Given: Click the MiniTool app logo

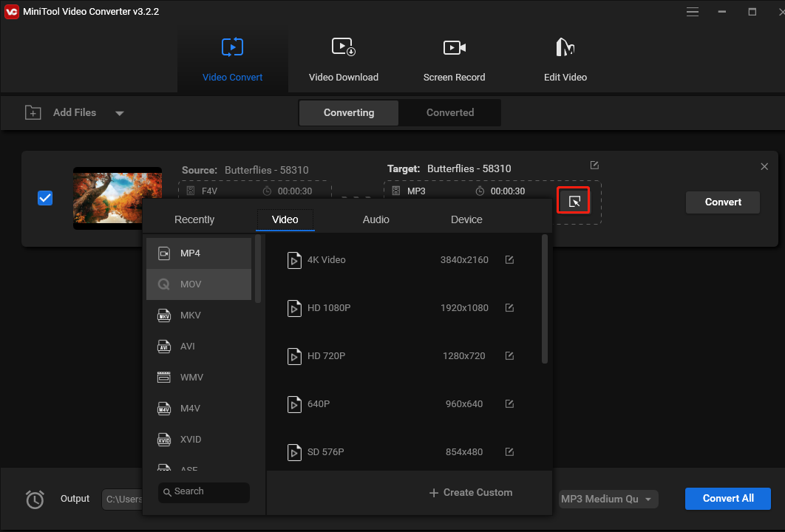Looking at the screenshot, I should (11, 12).
